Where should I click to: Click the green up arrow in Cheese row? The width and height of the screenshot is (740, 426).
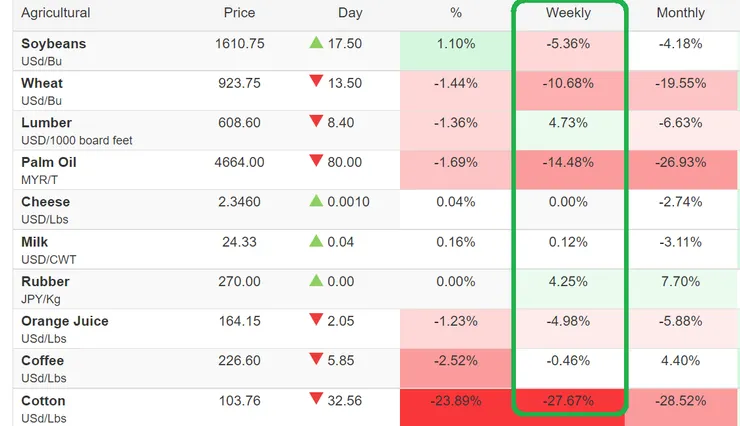pos(317,201)
